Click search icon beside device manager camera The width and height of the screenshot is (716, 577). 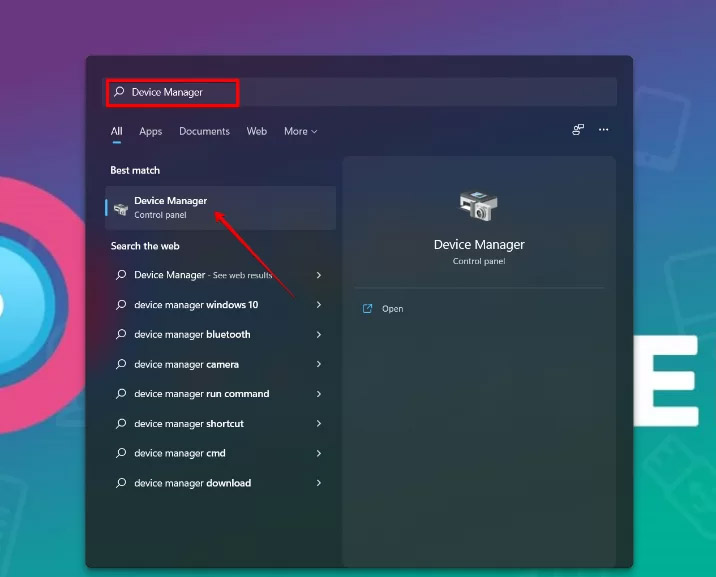coord(121,364)
